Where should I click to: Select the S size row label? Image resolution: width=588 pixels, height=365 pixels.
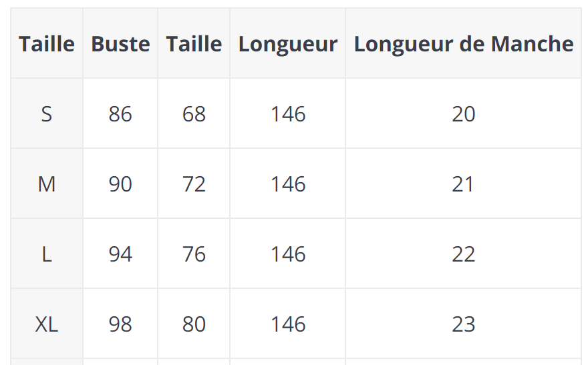pyautogui.click(x=47, y=114)
